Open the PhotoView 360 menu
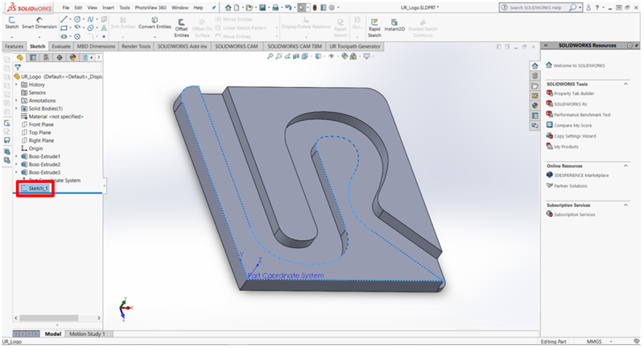This screenshot has height=348, width=644. pyautogui.click(x=151, y=7)
